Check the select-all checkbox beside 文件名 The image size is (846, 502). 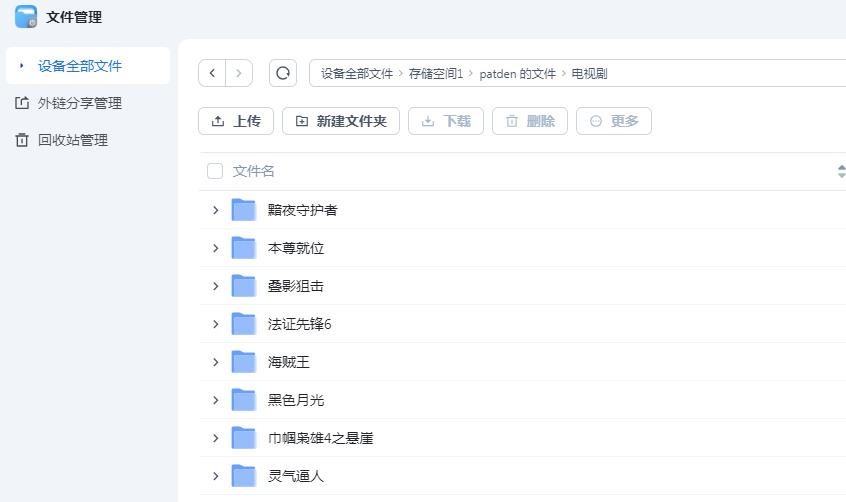215,171
